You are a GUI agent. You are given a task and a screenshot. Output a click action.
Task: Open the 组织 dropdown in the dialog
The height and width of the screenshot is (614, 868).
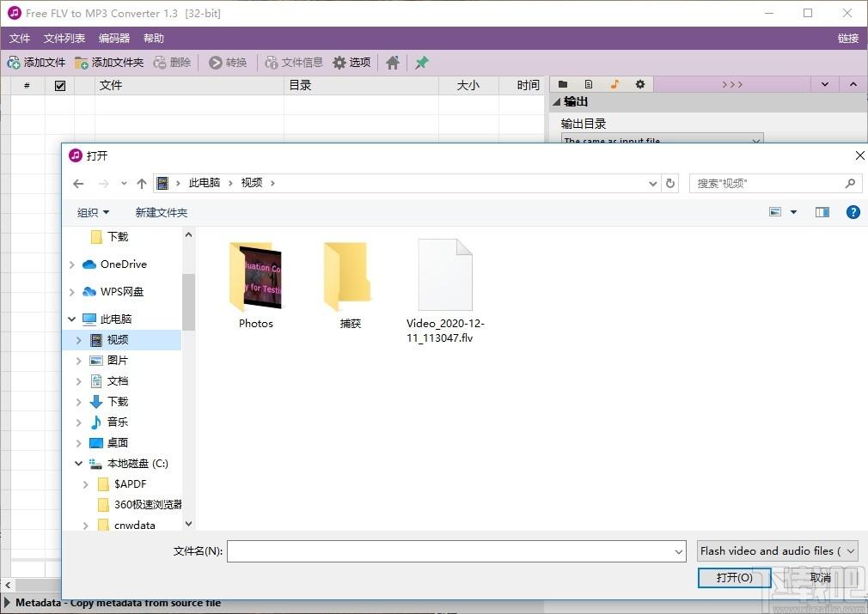tap(93, 212)
